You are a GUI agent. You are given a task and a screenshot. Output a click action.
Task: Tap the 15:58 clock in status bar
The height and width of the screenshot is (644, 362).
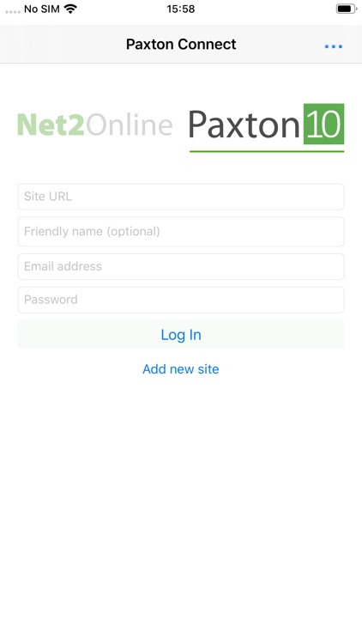pos(181,9)
